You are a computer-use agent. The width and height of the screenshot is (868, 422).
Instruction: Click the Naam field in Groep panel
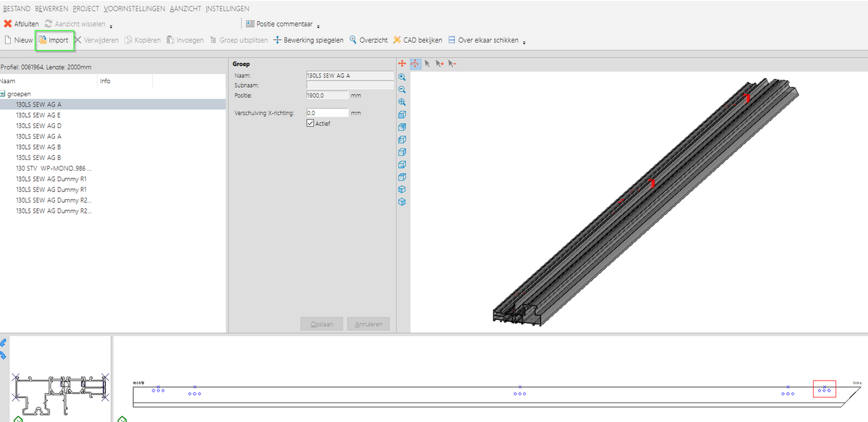pos(350,75)
